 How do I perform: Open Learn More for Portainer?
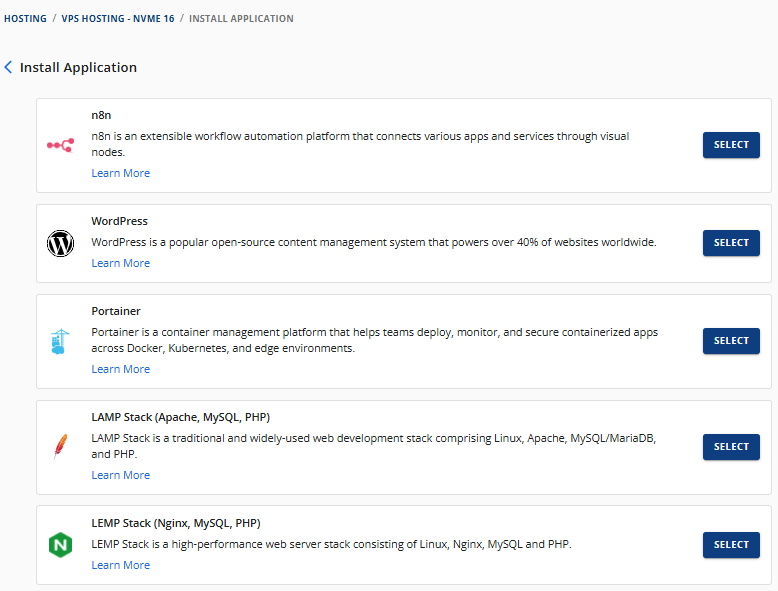point(121,369)
